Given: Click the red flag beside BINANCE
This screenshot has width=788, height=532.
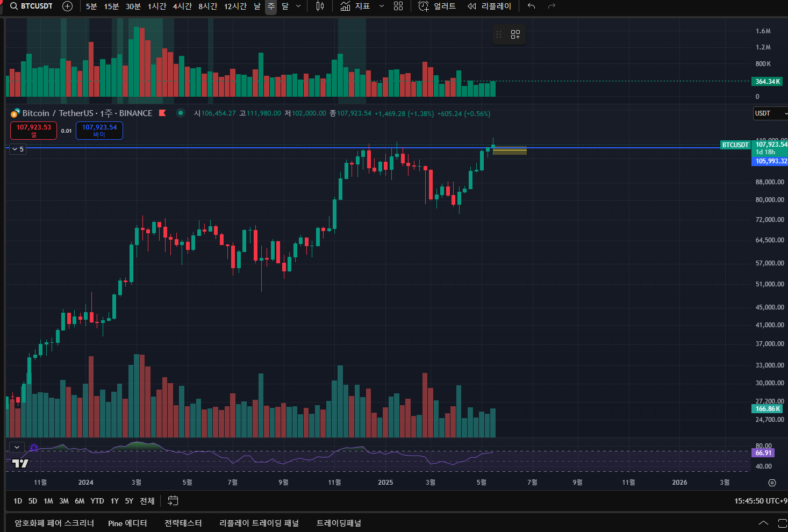Looking at the screenshot, I should point(162,113).
